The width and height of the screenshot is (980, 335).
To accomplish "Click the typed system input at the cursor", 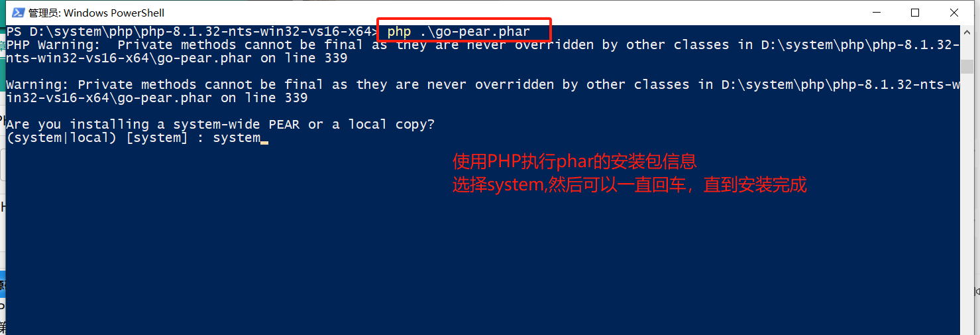I will 237,138.
